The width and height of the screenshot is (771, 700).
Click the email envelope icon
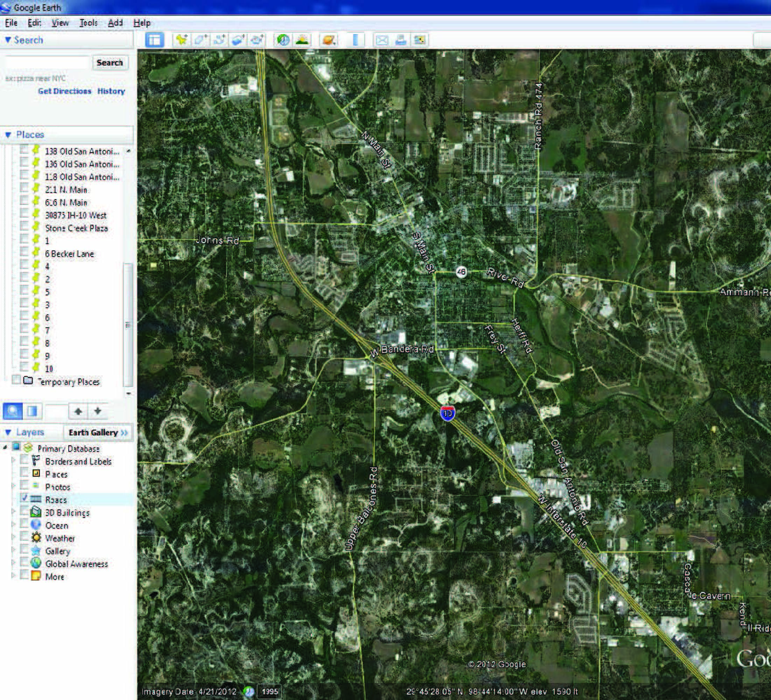coord(382,40)
